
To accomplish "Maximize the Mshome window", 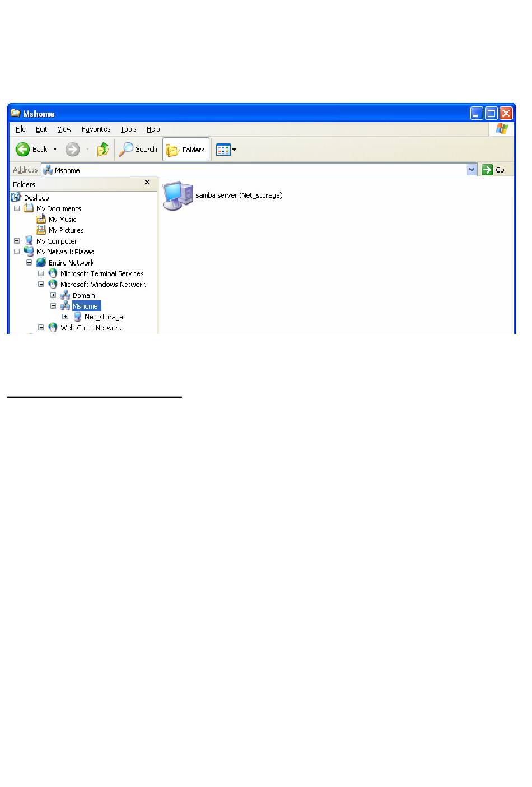I will pos(491,113).
